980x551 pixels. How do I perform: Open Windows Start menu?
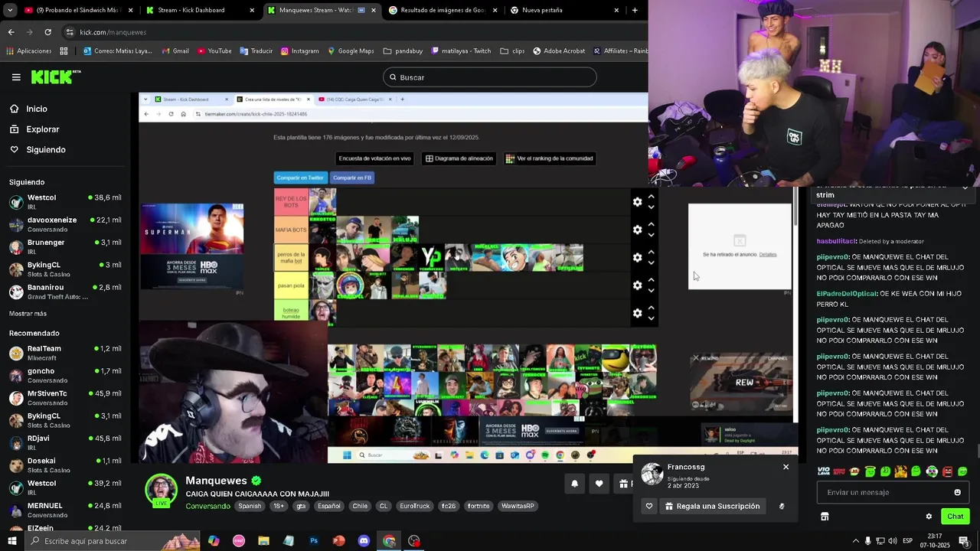click(x=11, y=541)
